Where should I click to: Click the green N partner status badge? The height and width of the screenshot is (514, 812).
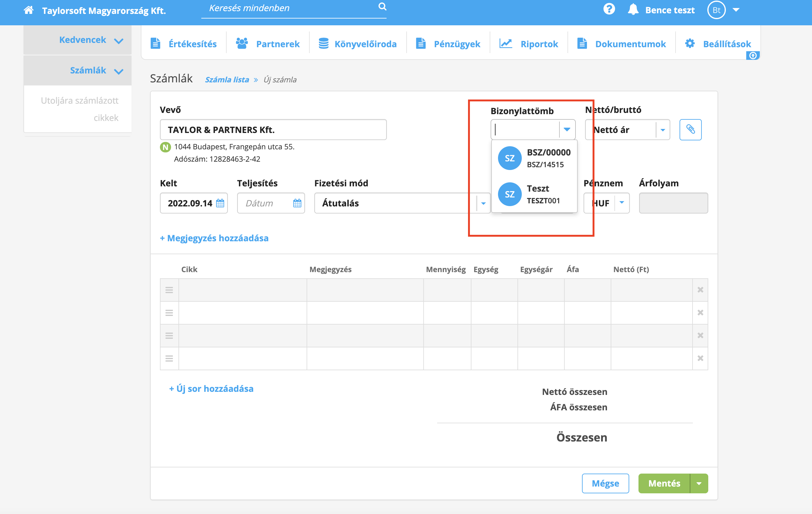point(165,147)
